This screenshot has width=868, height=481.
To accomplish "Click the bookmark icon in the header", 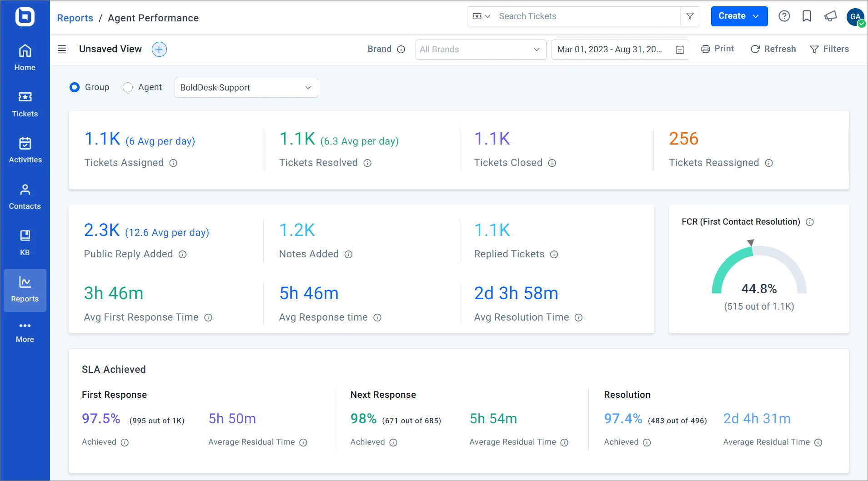I will pyautogui.click(x=807, y=16).
